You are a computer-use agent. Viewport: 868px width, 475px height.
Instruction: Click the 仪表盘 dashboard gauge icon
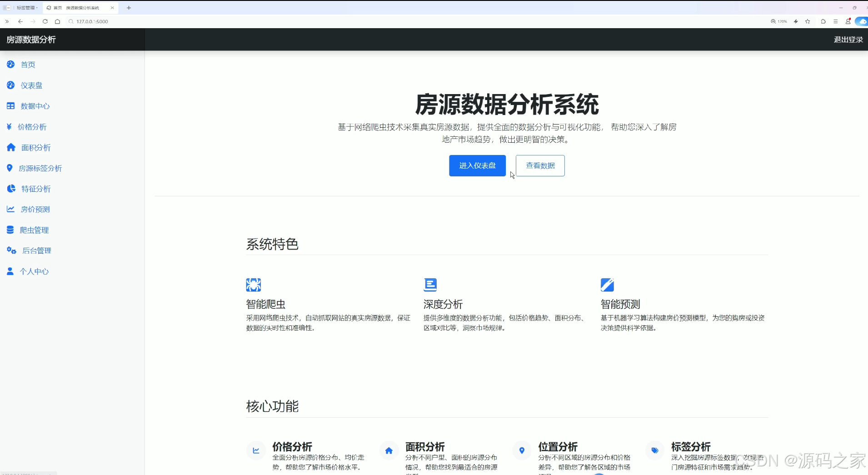pos(11,85)
